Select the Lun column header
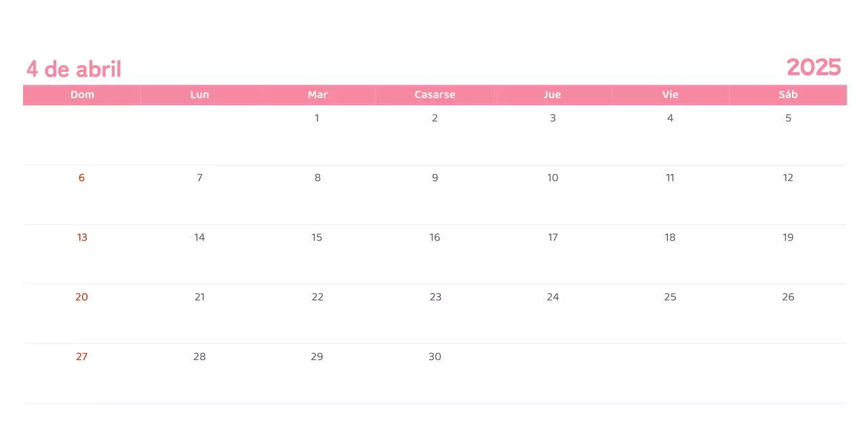868x425 pixels. click(x=199, y=95)
